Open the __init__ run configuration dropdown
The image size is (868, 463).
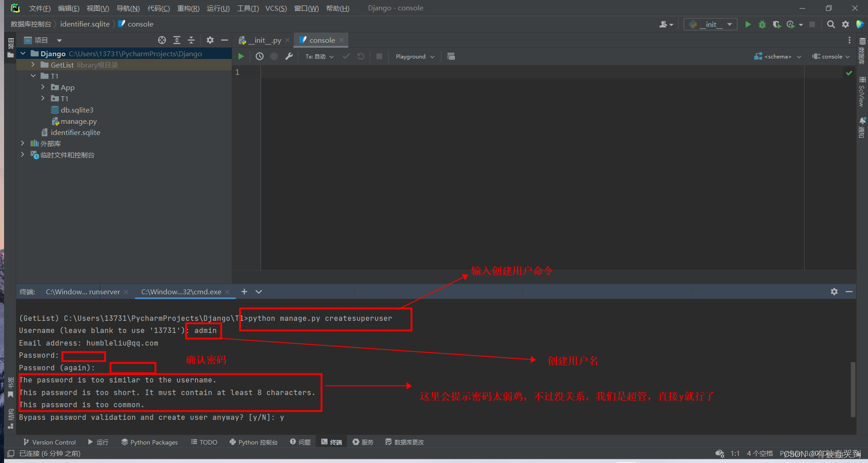click(711, 24)
